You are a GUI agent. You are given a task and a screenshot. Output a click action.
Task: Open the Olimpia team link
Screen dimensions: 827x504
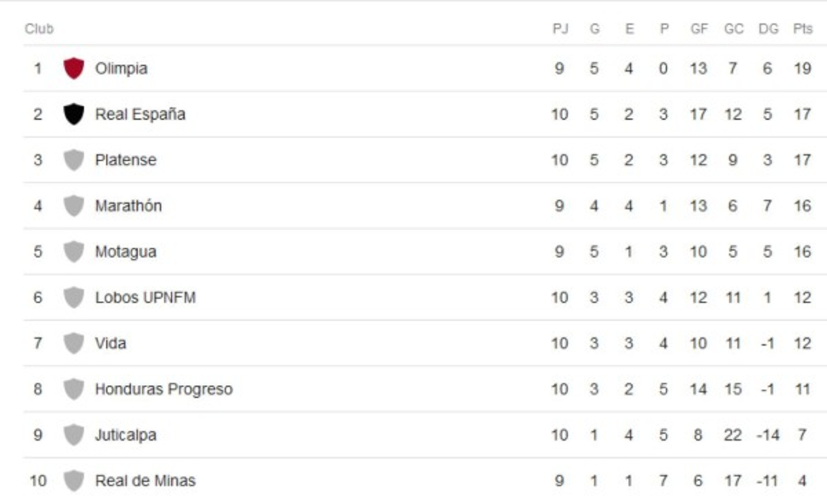coord(121,68)
